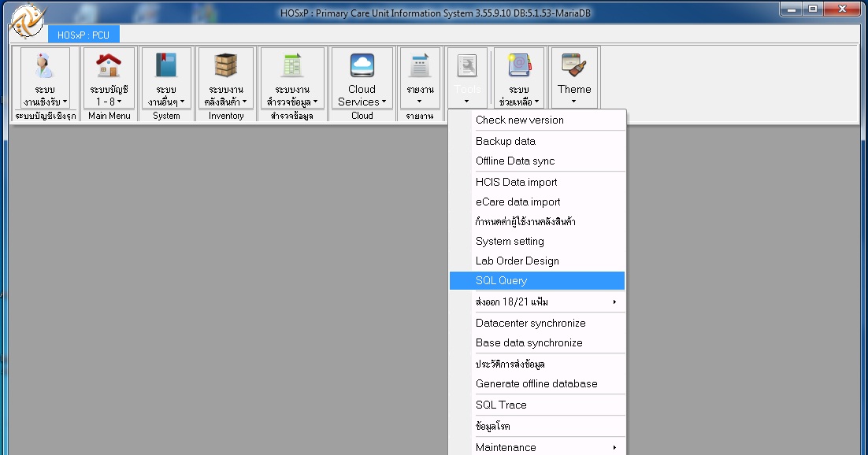868x455 pixels.
Task: Expand the รายงาน dropdown arrow
Action: click(419, 102)
